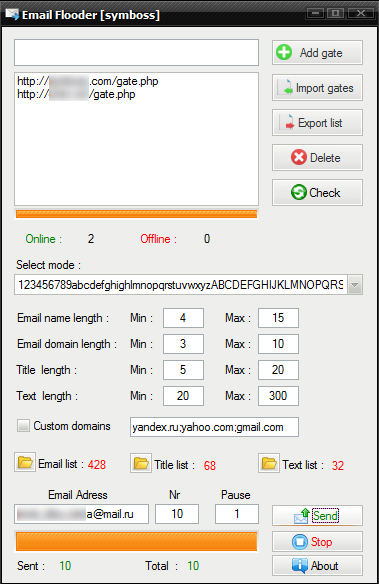
Task: Click the blue info About icon
Action: 300,565
